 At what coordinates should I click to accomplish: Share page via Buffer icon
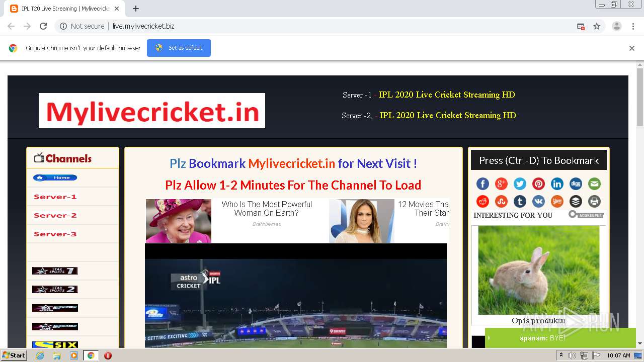576,202
